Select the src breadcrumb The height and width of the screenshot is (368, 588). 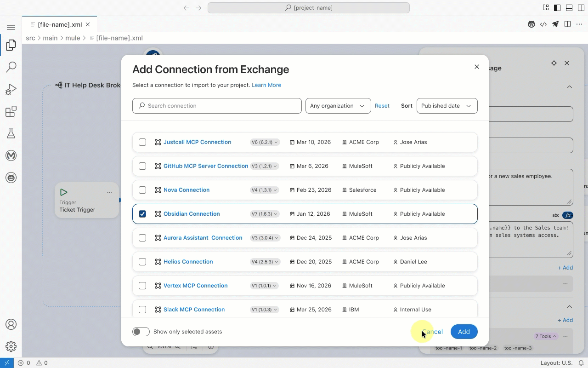(30, 38)
